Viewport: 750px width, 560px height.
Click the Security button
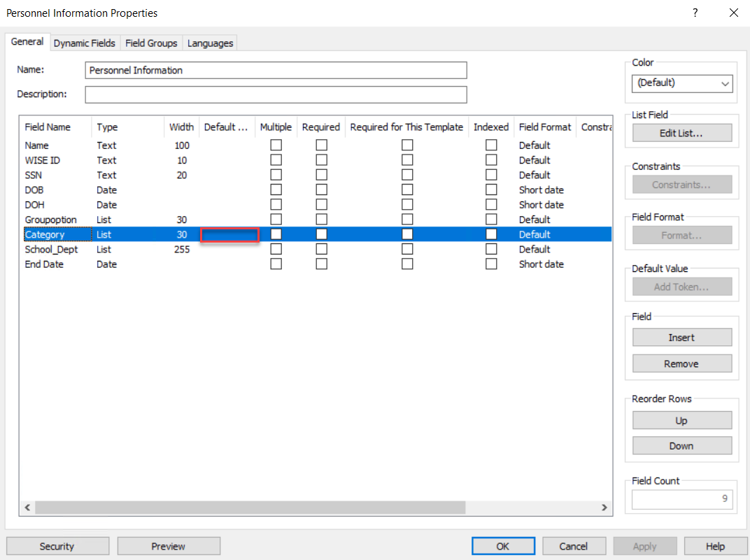[57, 546]
